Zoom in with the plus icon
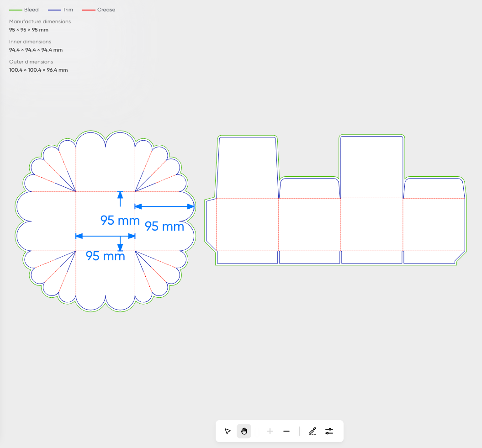The width and height of the screenshot is (482, 448). pos(270,431)
